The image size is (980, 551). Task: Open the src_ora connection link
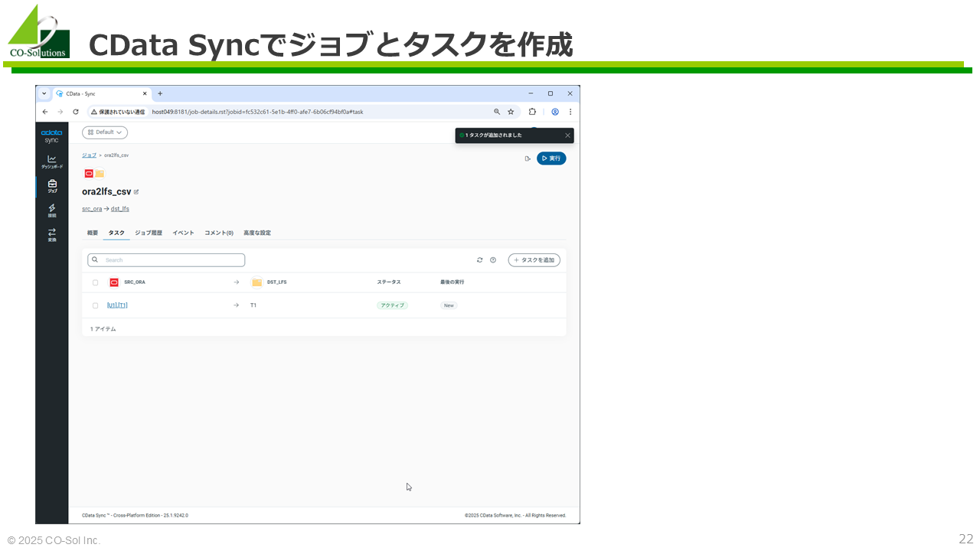pyautogui.click(x=92, y=209)
